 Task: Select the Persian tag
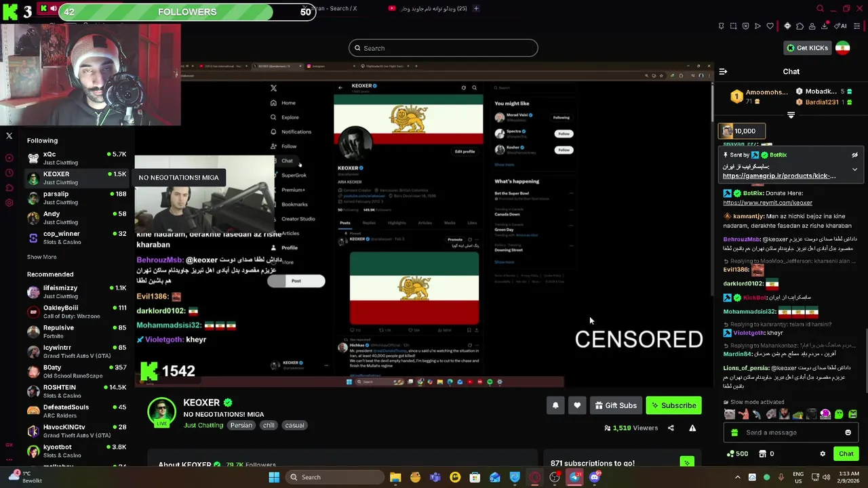(x=241, y=425)
